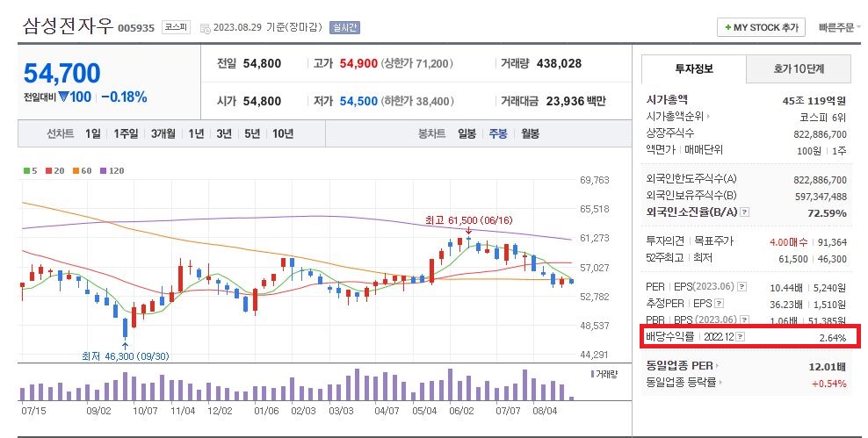Viewport: 868px width, 438px height.
Task: Open help icon beside 추정PER EPS
Action: click(x=720, y=303)
